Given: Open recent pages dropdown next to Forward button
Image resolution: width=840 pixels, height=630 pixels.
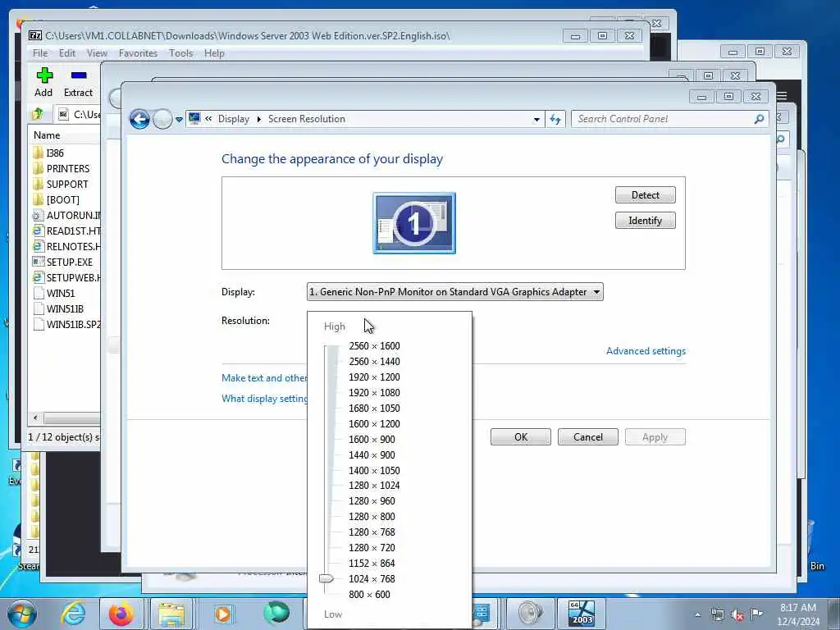Looking at the screenshot, I should coord(179,120).
